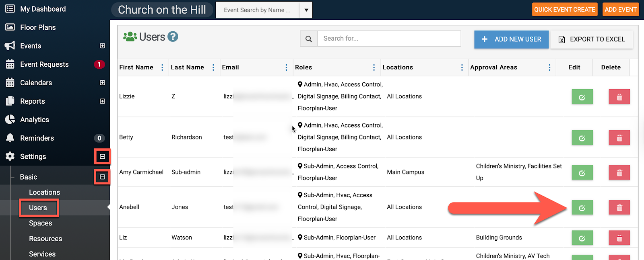Click the search magnifier icon

[309, 39]
